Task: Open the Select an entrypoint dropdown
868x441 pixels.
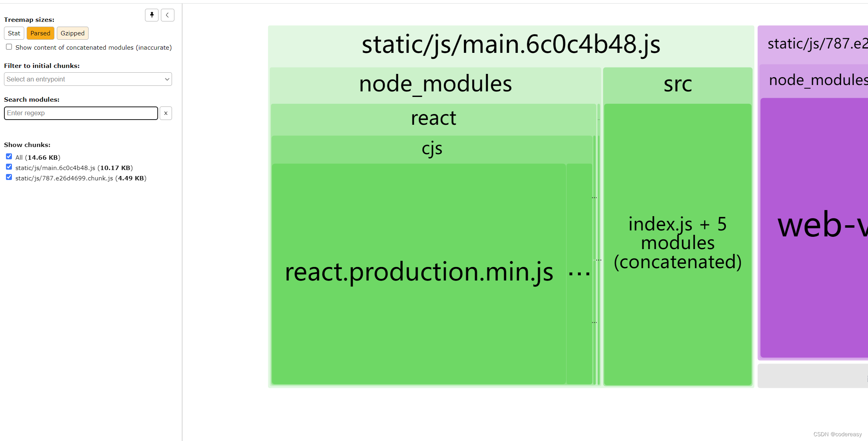Action: [88, 79]
